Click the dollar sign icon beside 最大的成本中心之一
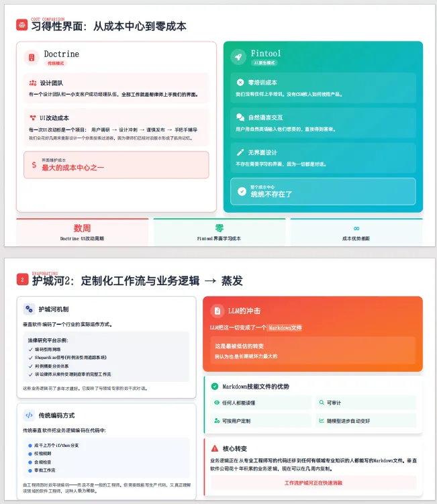The height and width of the screenshot is (504, 437). tap(34, 165)
